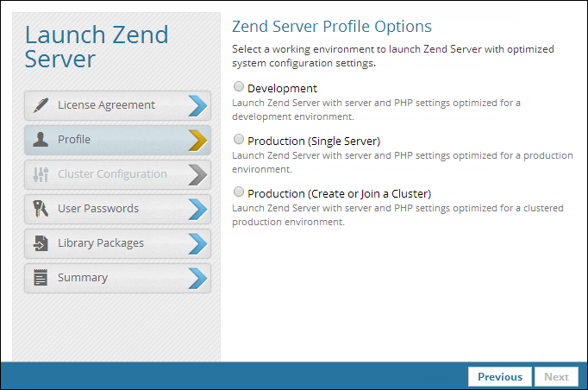Click the blue arrow on License Agreement
The height and width of the screenshot is (390, 588).
(197, 105)
